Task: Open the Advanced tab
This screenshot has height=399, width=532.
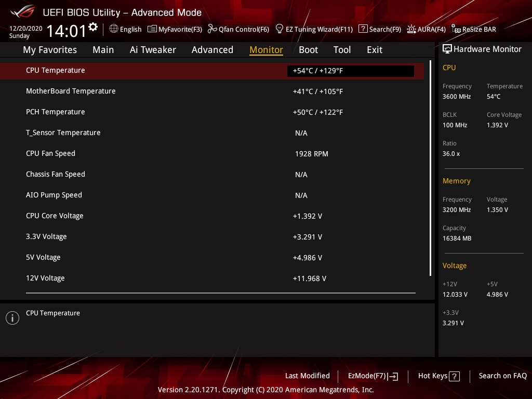Action: pyautogui.click(x=212, y=50)
